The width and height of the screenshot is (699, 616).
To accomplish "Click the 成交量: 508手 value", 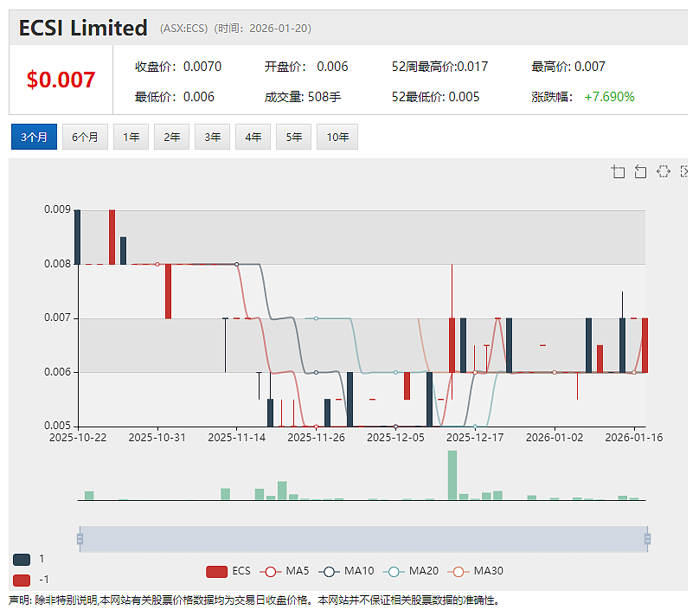I will [302, 97].
